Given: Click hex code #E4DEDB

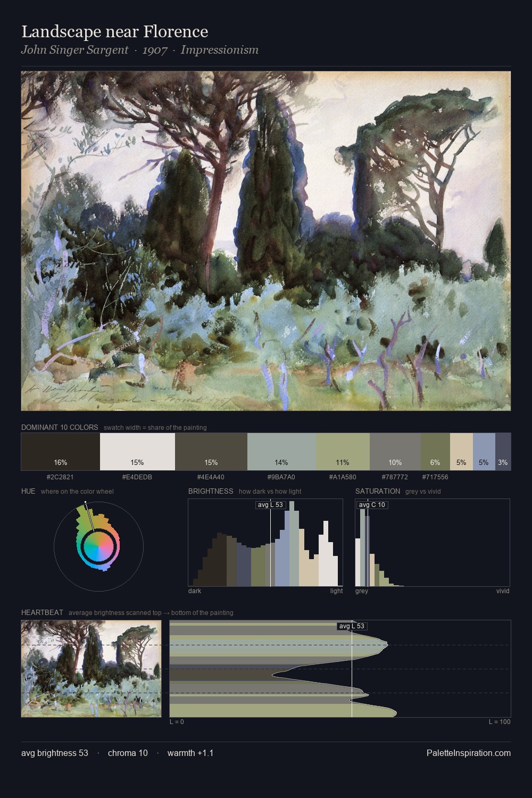Looking at the screenshot, I should click(x=137, y=477).
